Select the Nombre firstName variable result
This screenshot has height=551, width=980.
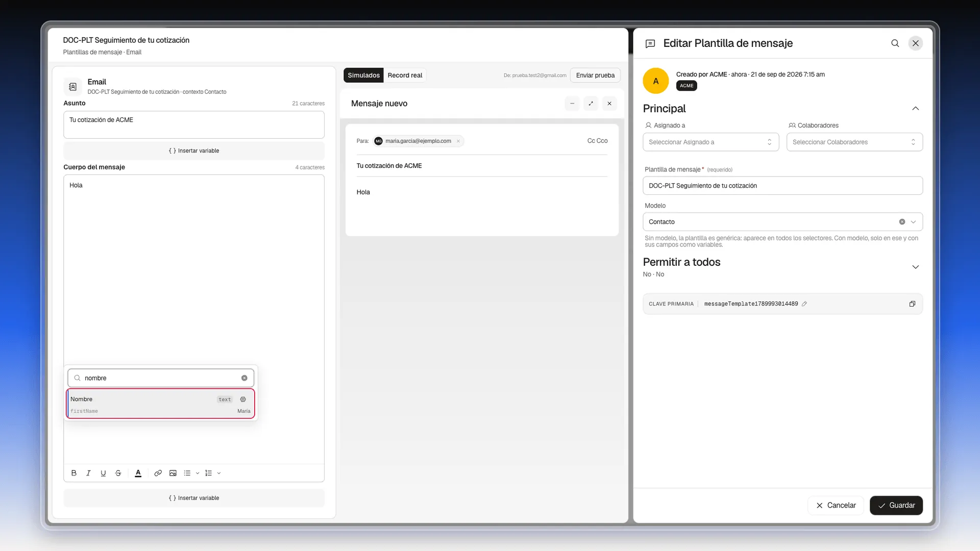(160, 404)
